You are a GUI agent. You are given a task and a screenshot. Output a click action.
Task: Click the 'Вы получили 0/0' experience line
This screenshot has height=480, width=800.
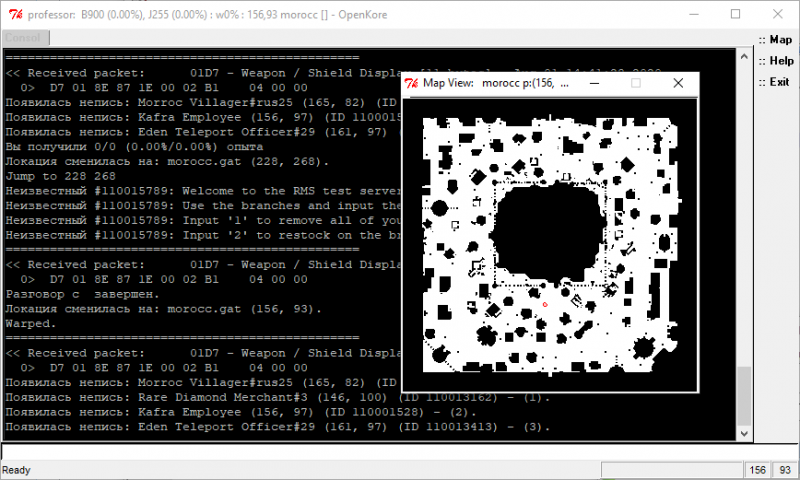click(x=134, y=147)
